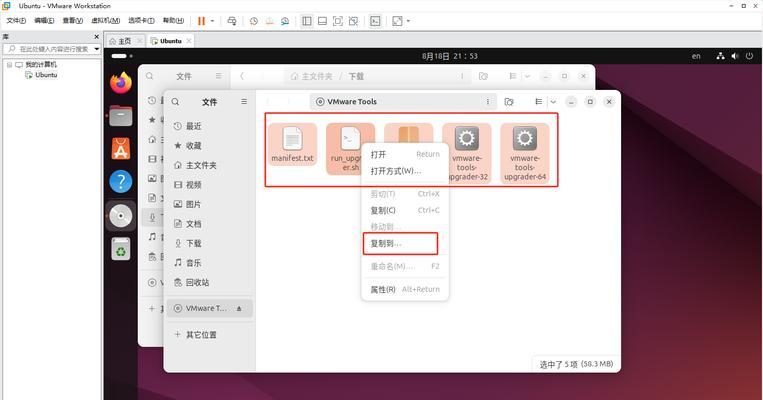763x400 pixels.
Task: Click the console view toolbar icon
Action: 375,21
